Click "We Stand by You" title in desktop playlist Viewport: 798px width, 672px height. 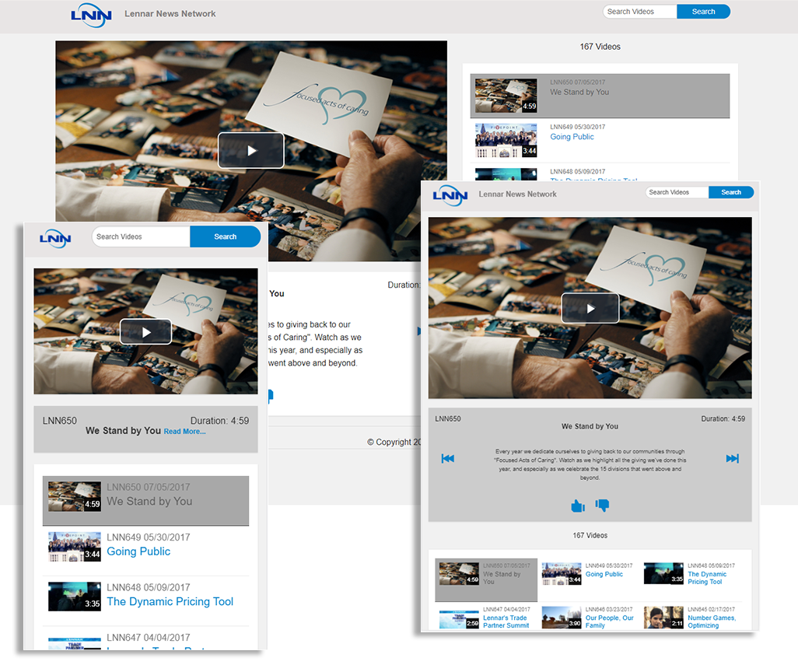[x=579, y=92]
